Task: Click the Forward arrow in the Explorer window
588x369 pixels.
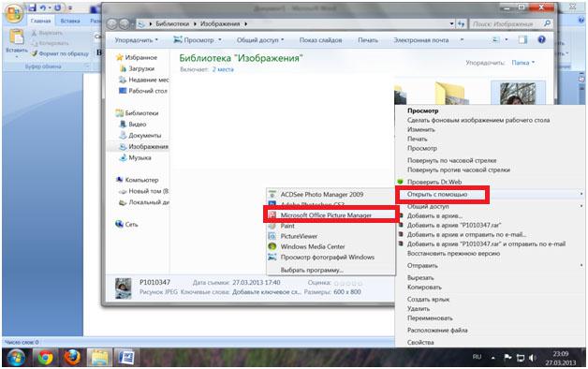Action: [125, 24]
